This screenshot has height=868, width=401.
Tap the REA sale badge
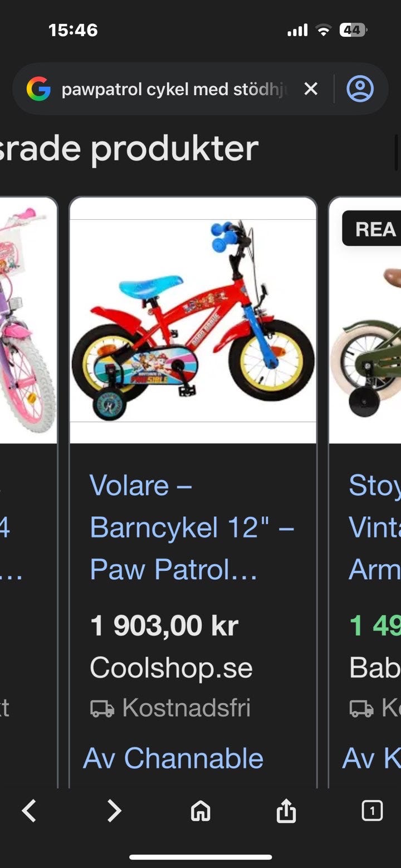click(x=371, y=229)
